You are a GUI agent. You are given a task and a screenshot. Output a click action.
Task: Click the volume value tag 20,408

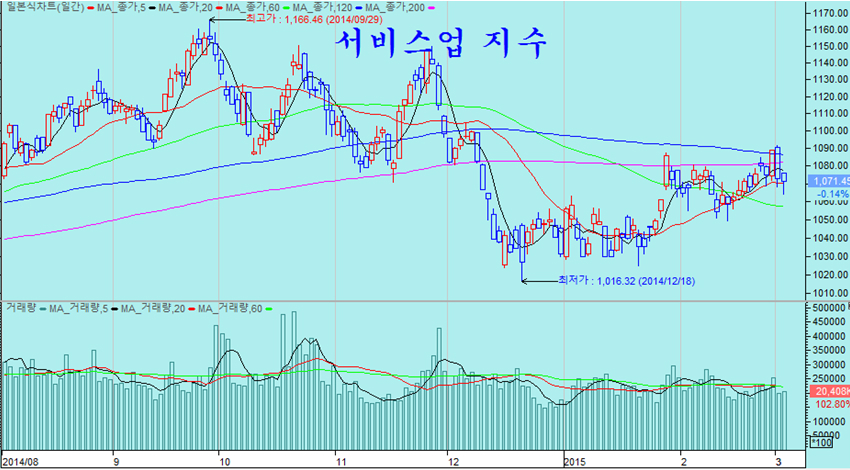coord(828,391)
